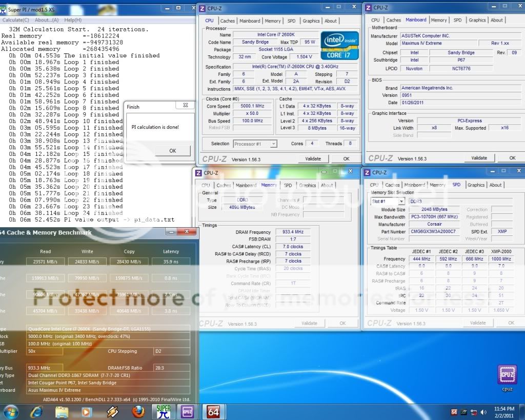The image size is (525, 420).
Task: Click the XMP-2000 column header in SPD timings
Action: tap(501, 251)
